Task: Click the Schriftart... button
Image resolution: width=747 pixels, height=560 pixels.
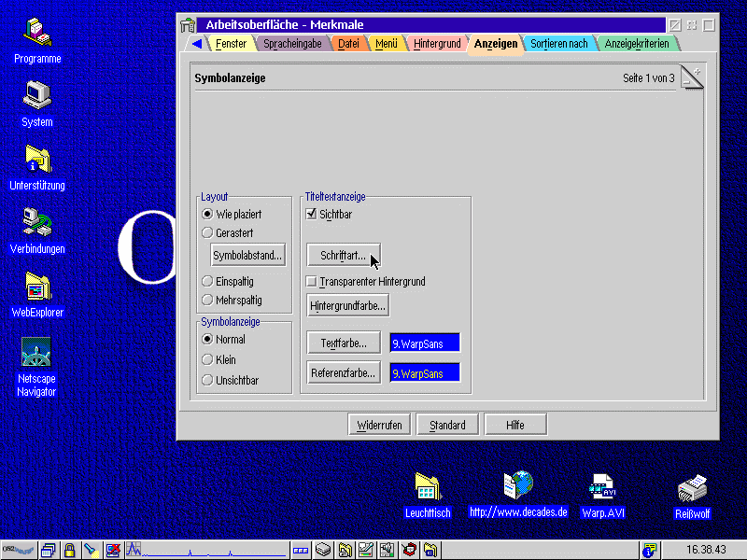Action: (x=344, y=255)
